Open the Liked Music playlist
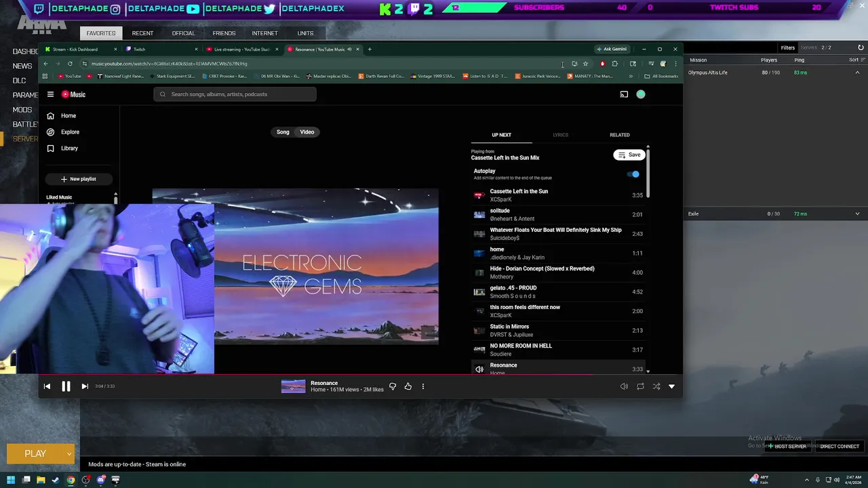Screen dimensions: 868x488 59,197
